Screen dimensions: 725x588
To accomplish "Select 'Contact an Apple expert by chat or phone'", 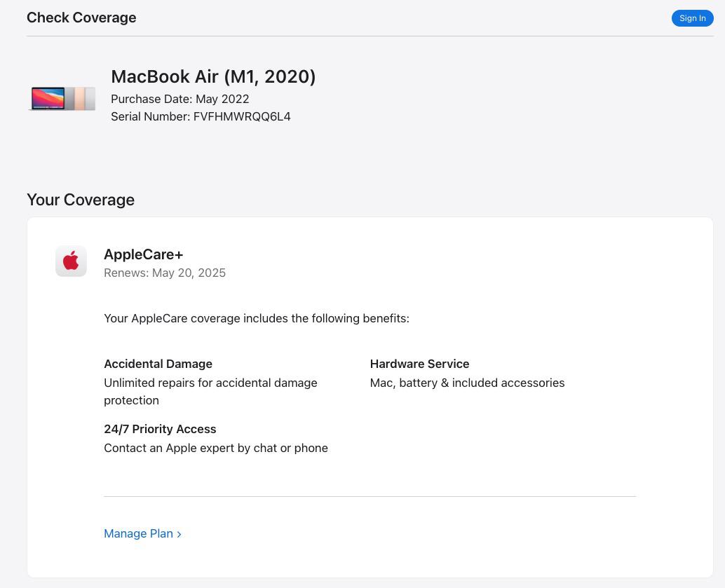I will pyautogui.click(x=216, y=448).
